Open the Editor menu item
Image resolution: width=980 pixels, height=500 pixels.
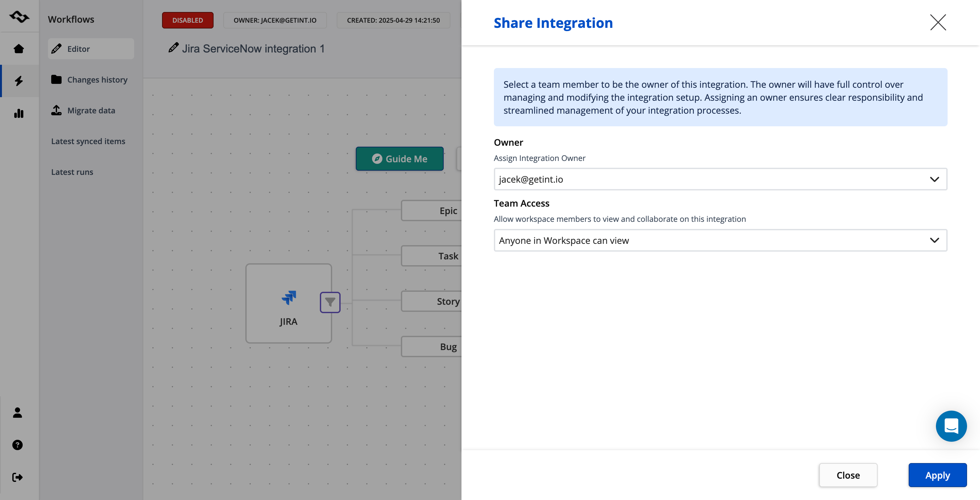click(91, 49)
